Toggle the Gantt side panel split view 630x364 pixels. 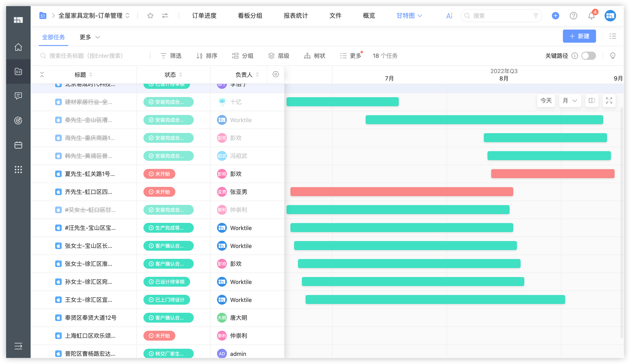point(592,101)
